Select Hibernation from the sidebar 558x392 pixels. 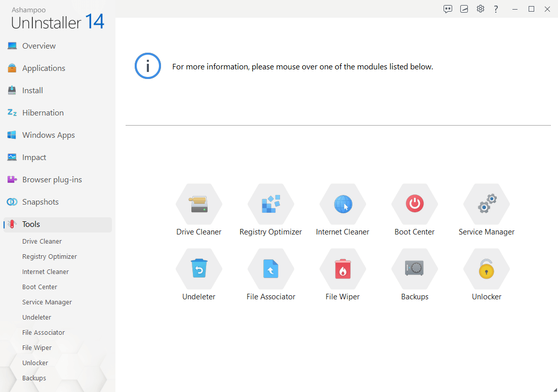click(43, 112)
